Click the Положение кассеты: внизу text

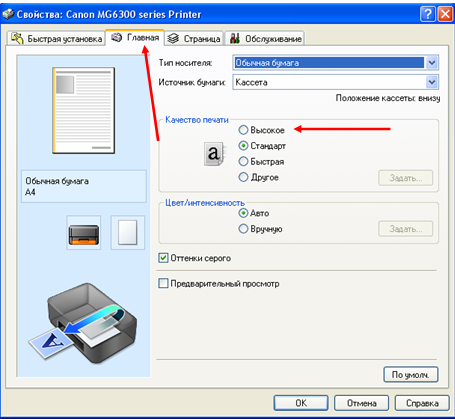(388, 98)
